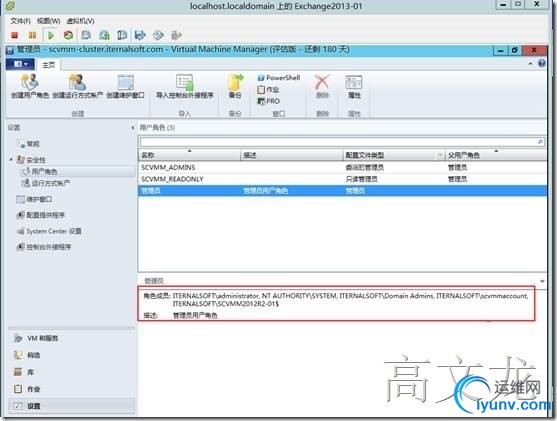Collapse the ribbon with the up arrow

tap(530, 64)
